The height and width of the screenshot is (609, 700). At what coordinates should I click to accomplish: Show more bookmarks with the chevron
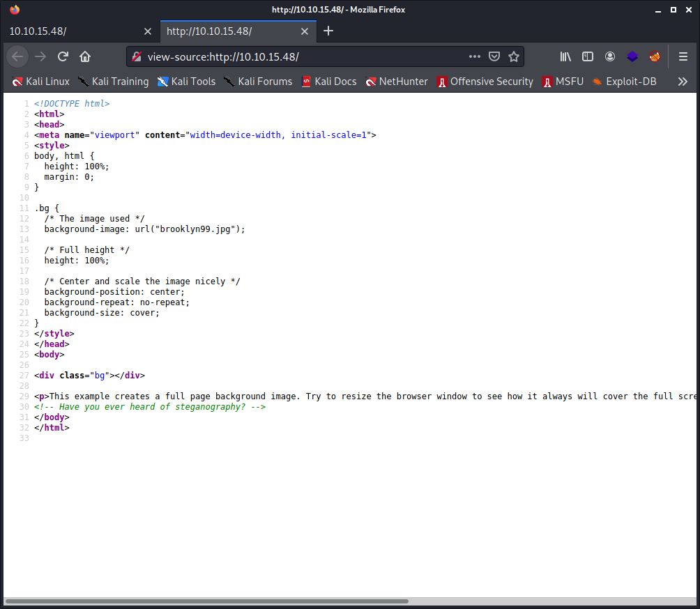tap(683, 82)
